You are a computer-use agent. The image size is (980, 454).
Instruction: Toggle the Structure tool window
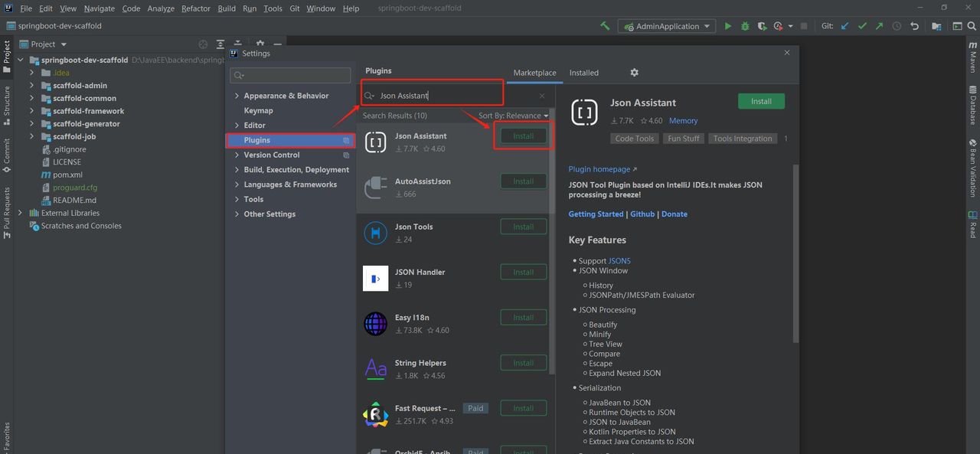7,103
